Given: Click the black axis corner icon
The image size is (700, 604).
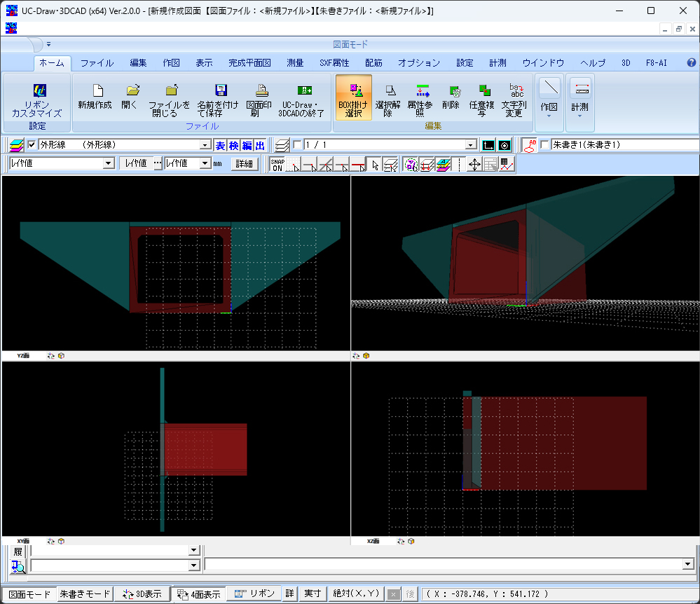Looking at the screenshot, I should coord(488,146).
